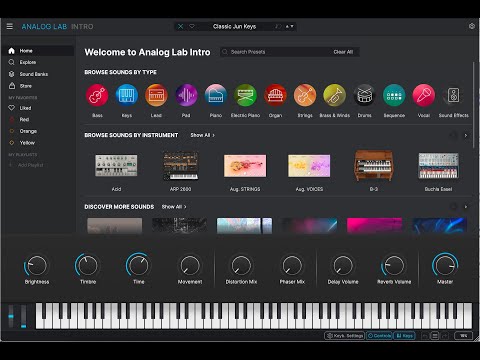
Task: Open Keyb. Settings button
Action: pyautogui.click(x=345, y=336)
